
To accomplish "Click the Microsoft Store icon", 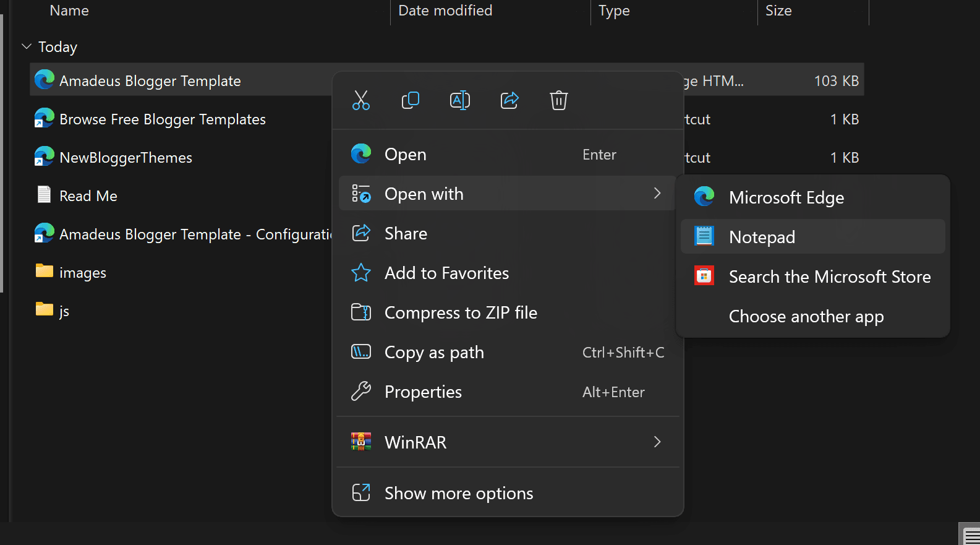I will (x=704, y=276).
